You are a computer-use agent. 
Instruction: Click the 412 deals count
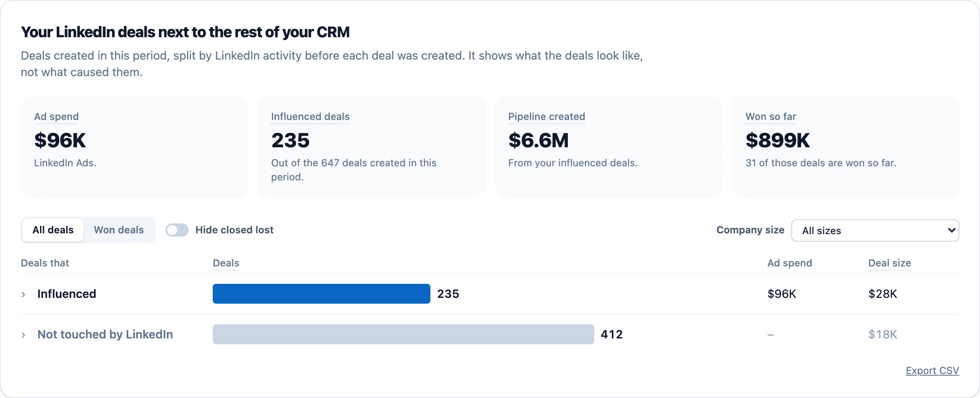click(612, 334)
